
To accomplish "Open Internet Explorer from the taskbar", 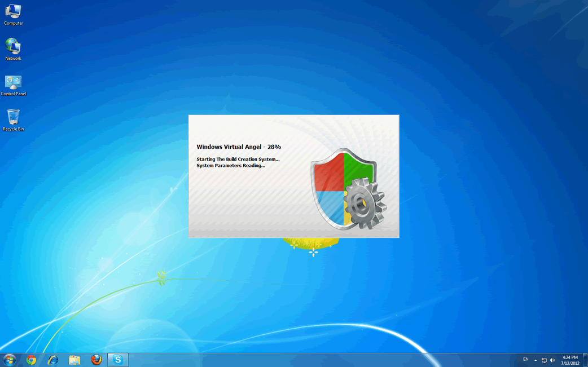I will click(x=53, y=360).
